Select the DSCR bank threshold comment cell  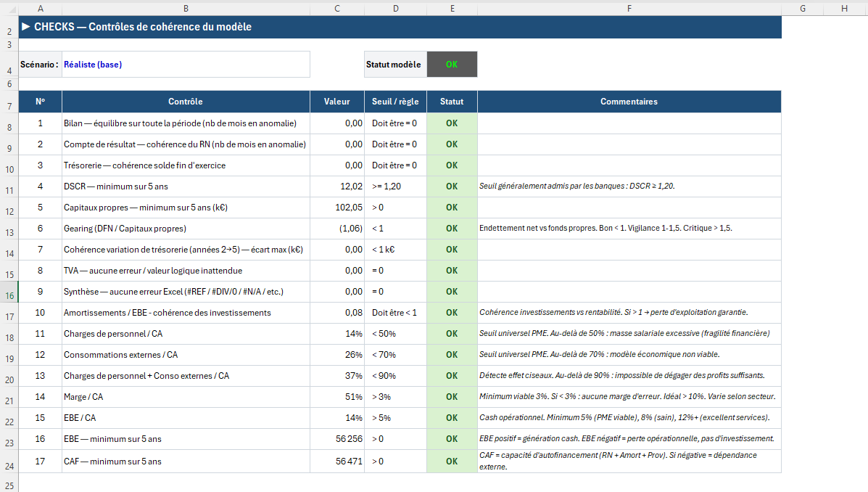629,186
